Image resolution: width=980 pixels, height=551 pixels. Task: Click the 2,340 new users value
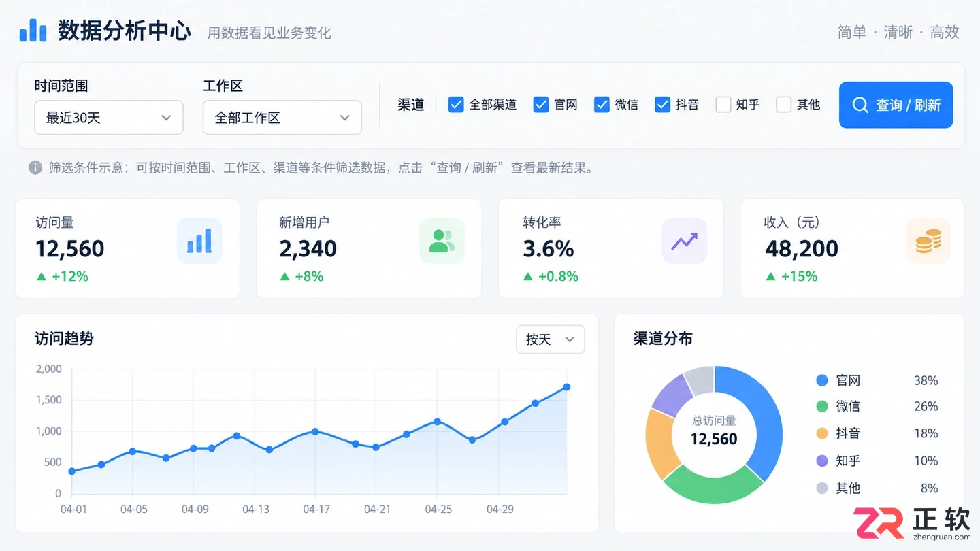click(x=308, y=249)
